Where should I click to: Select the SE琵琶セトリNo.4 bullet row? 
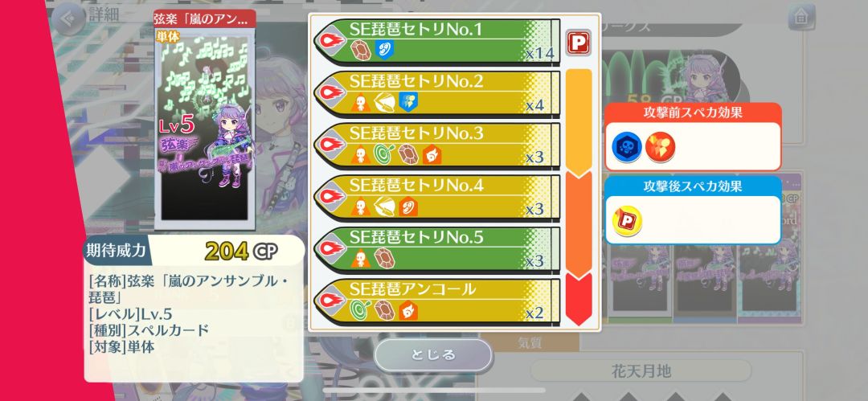[x=436, y=198]
